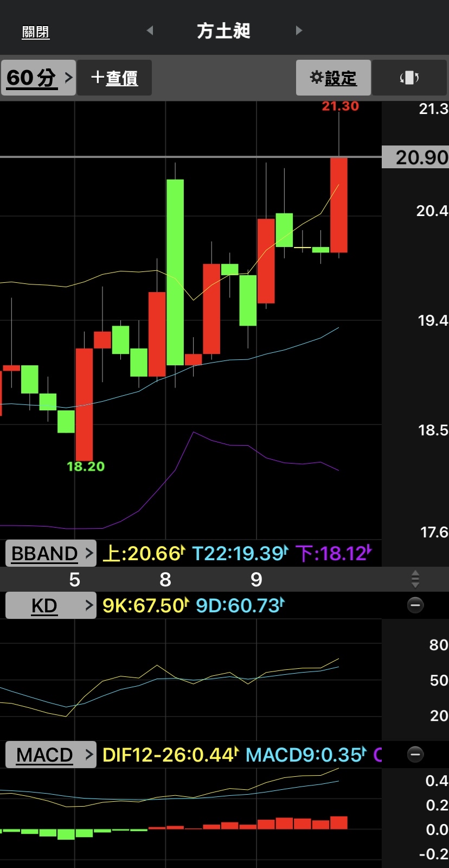
Task: Tap the stock title 方土昶
Action: click(x=224, y=31)
